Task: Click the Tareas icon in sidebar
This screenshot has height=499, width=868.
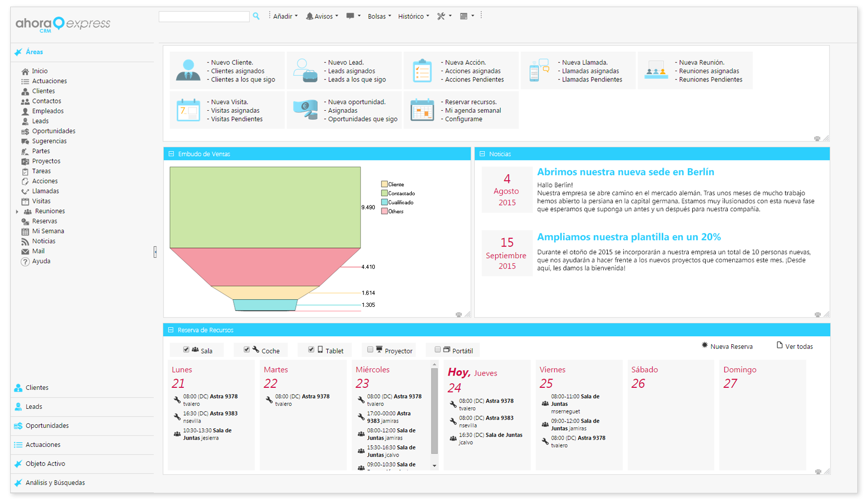Action: pos(25,171)
